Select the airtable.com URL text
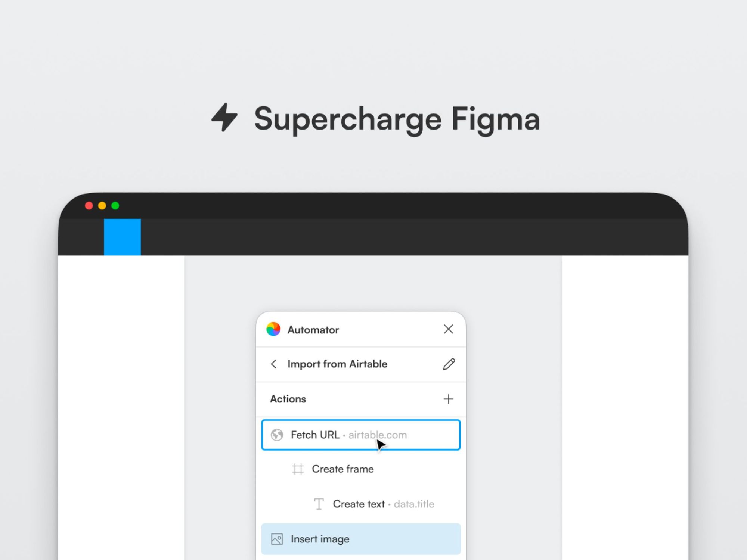This screenshot has height=560, width=747. [x=377, y=435]
